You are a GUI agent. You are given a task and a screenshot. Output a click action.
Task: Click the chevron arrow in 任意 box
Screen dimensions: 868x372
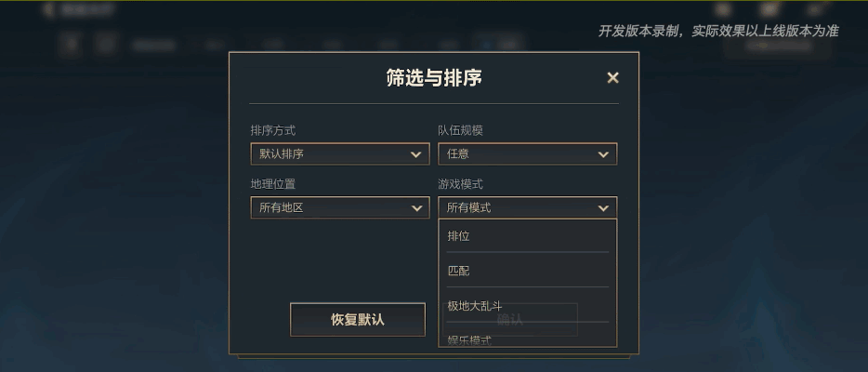[604, 154]
